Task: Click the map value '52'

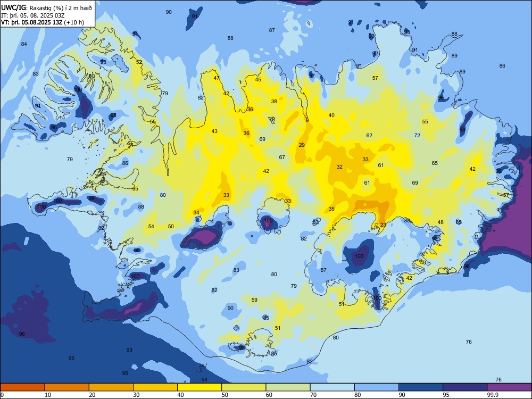Action: (x=139, y=62)
